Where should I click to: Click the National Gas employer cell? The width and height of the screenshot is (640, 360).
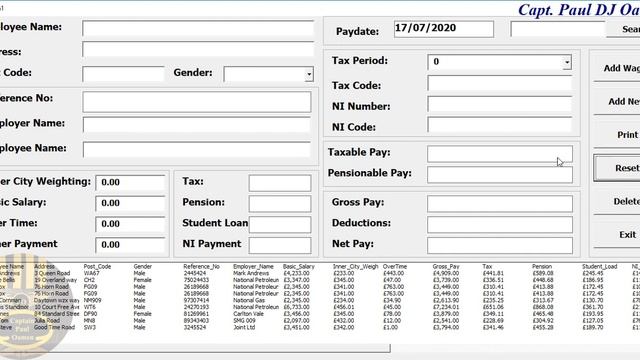[x=249, y=300]
